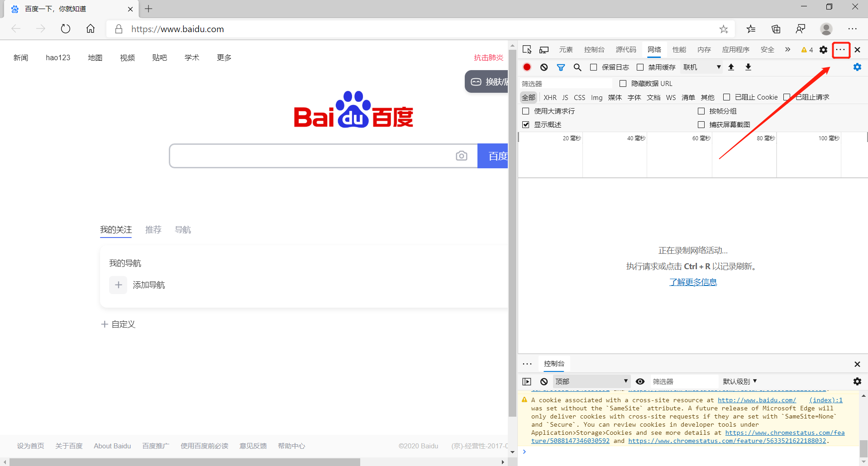Image resolution: width=868 pixels, height=466 pixels.
Task: Open DevTools settings gear in top bar
Action: point(824,50)
